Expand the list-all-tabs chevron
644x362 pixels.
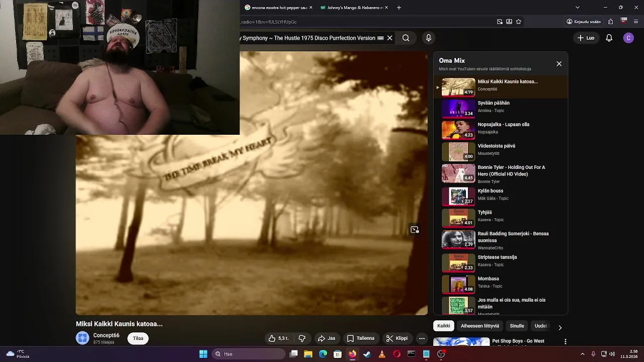(578, 8)
